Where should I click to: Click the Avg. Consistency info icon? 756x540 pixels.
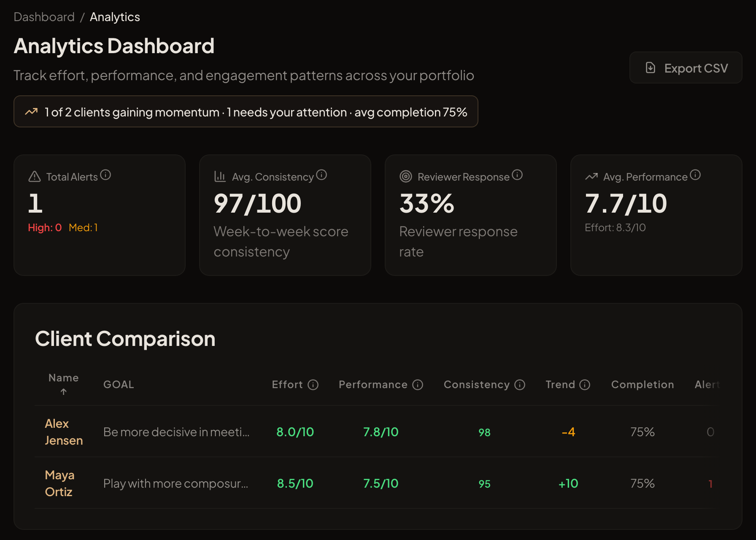click(x=321, y=175)
